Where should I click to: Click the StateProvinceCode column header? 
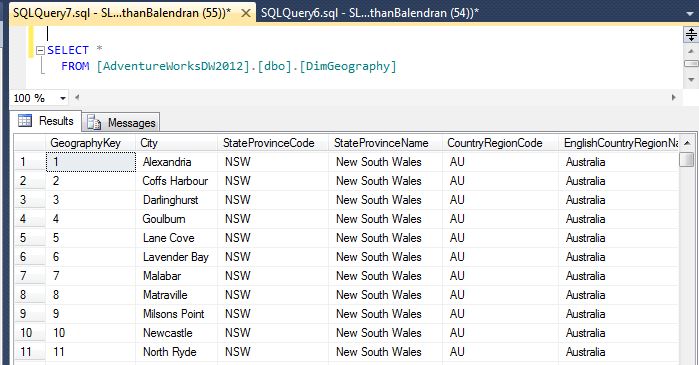[x=273, y=143]
